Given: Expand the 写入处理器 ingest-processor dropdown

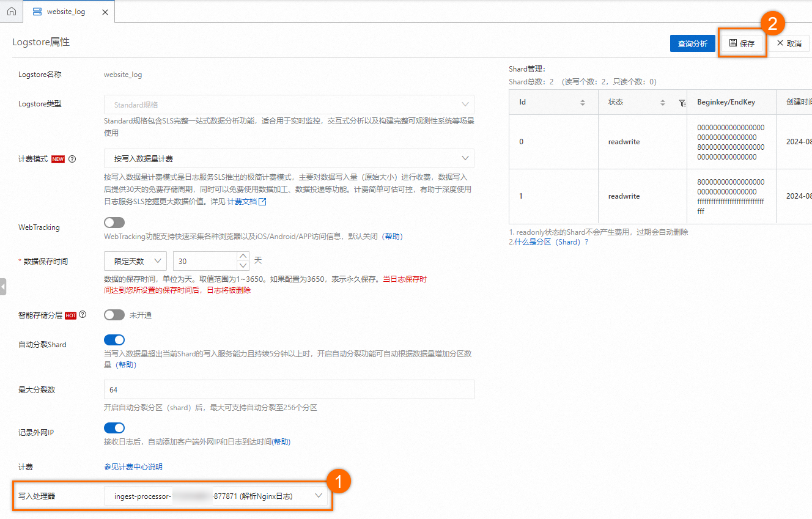Looking at the screenshot, I should [x=217, y=496].
